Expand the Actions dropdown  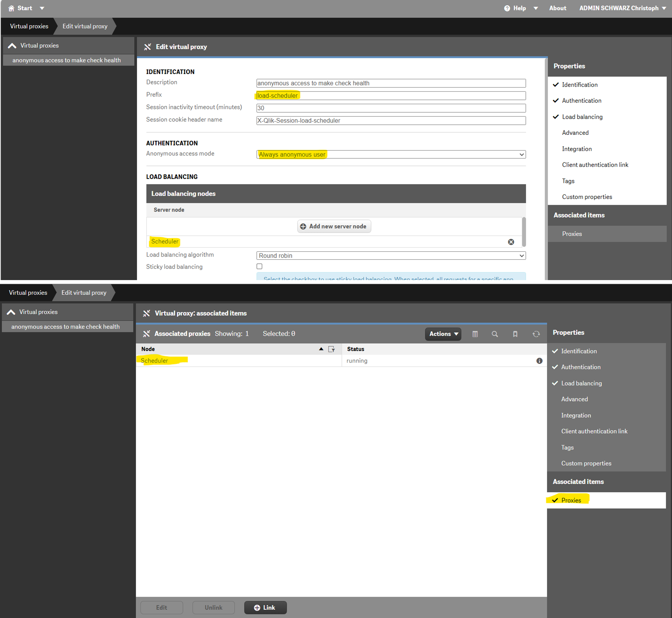[x=443, y=334]
